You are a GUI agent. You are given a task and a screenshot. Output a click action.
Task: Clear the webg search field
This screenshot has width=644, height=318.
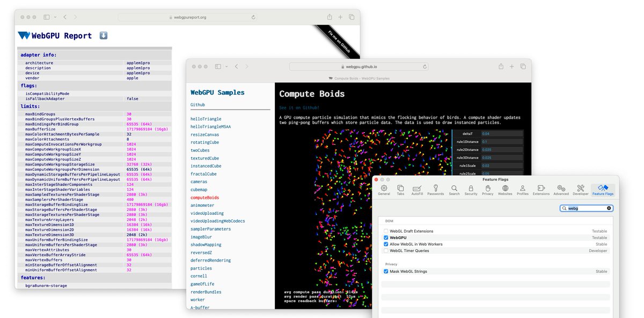609,208
